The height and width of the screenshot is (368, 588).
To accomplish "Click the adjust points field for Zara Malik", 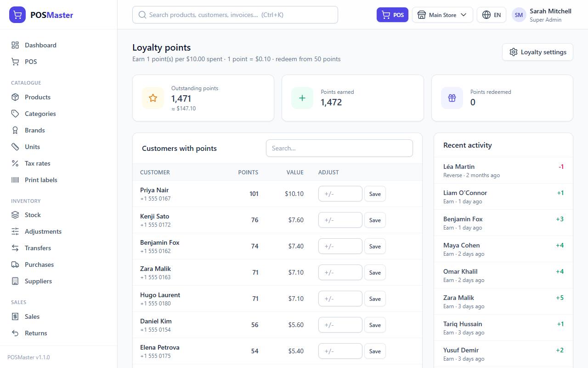I will (340, 272).
